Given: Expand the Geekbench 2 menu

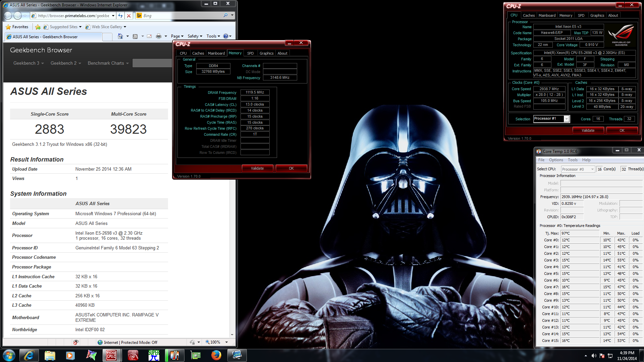Looking at the screenshot, I should (x=66, y=63).
